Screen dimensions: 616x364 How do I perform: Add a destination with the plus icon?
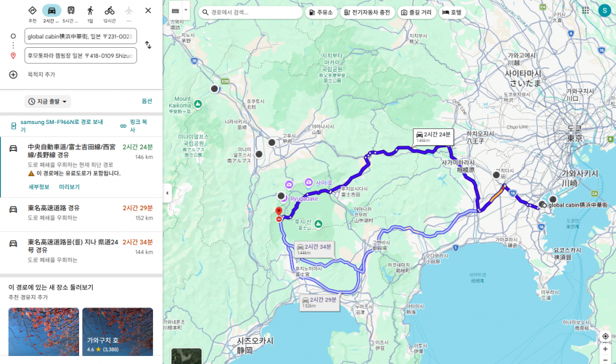13,75
